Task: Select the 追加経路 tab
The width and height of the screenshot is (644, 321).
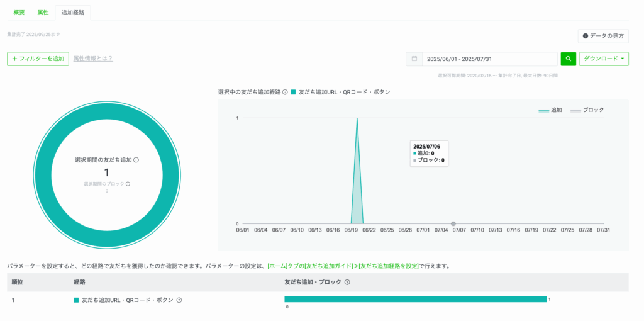Action: coord(72,12)
